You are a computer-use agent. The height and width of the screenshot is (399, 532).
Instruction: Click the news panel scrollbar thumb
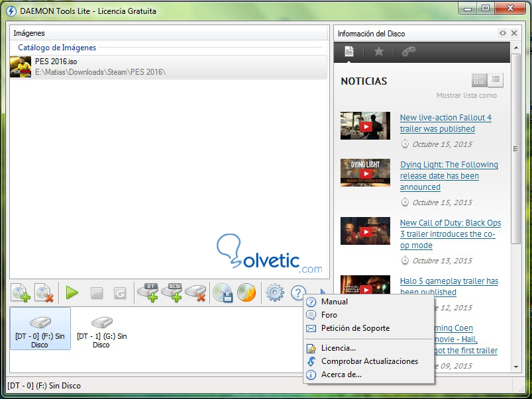coord(515,148)
